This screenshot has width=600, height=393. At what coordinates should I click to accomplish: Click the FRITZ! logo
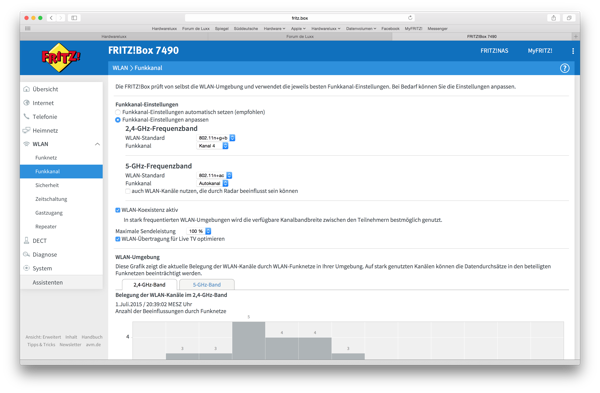click(x=61, y=57)
